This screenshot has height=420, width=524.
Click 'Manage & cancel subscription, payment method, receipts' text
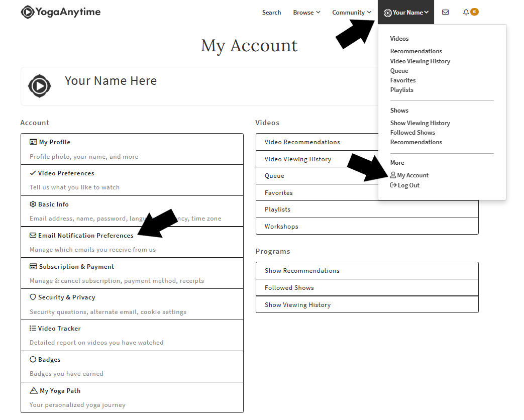click(117, 281)
